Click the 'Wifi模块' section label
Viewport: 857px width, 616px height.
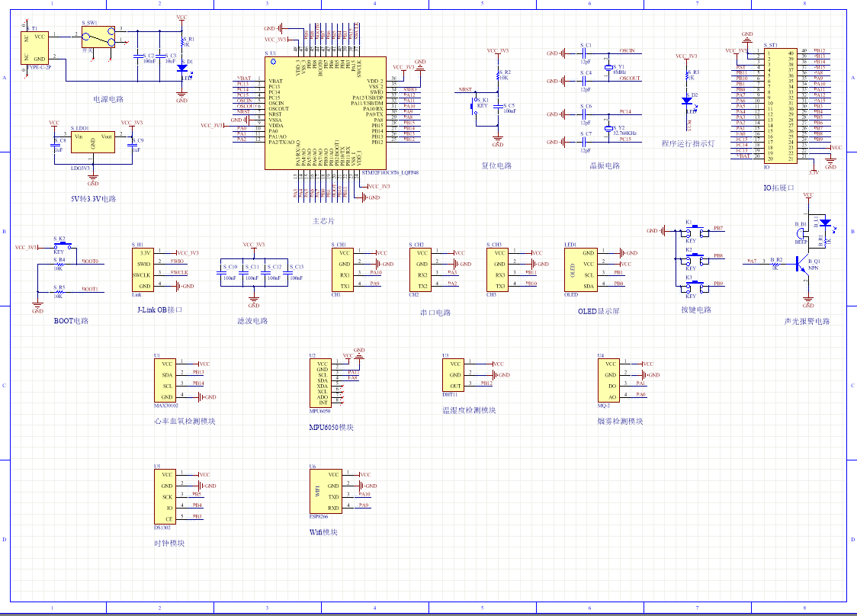click(323, 532)
